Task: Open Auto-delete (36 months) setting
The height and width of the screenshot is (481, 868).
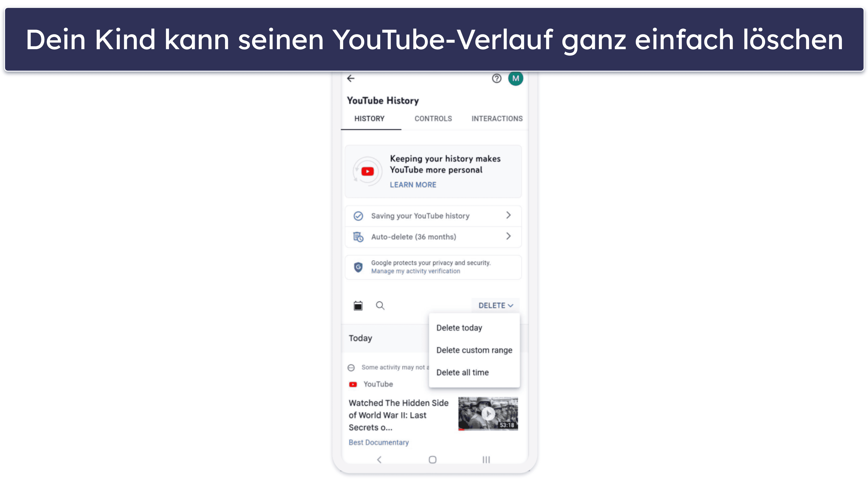Action: point(433,237)
